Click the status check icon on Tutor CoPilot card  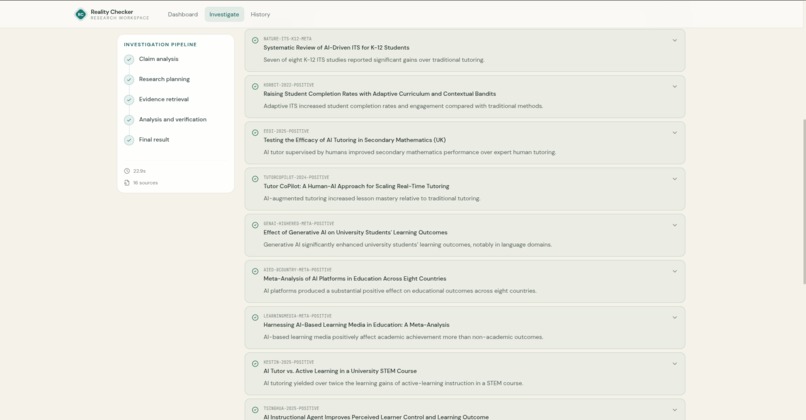pyautogui.click(x=255, y=179)
